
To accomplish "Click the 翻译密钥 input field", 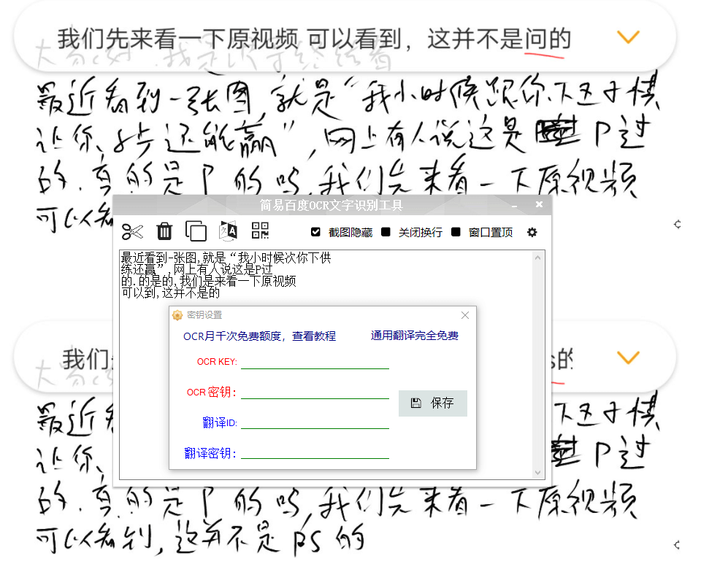I will pyautogui.click(x=315, y=452).
